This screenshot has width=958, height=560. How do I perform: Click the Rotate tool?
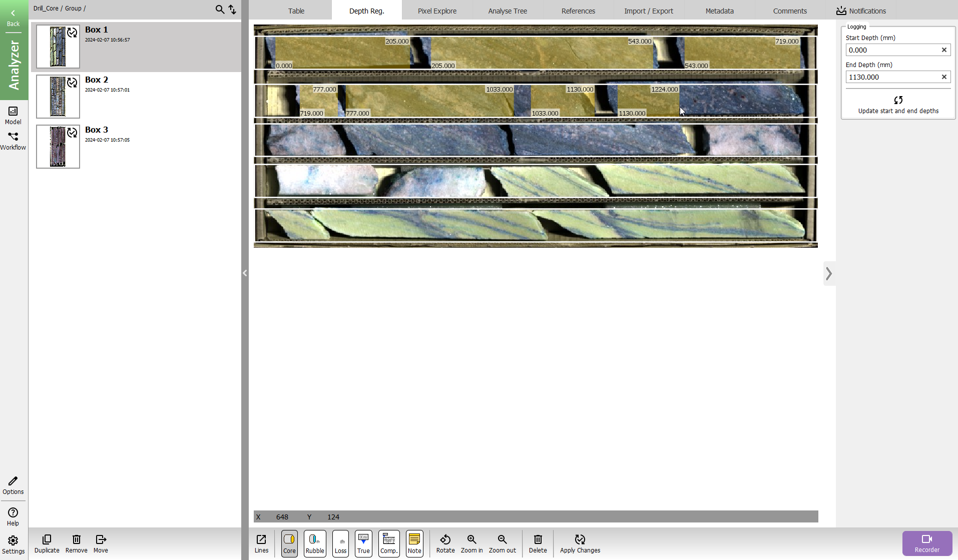pyautogui.click(x=445, y=543)
